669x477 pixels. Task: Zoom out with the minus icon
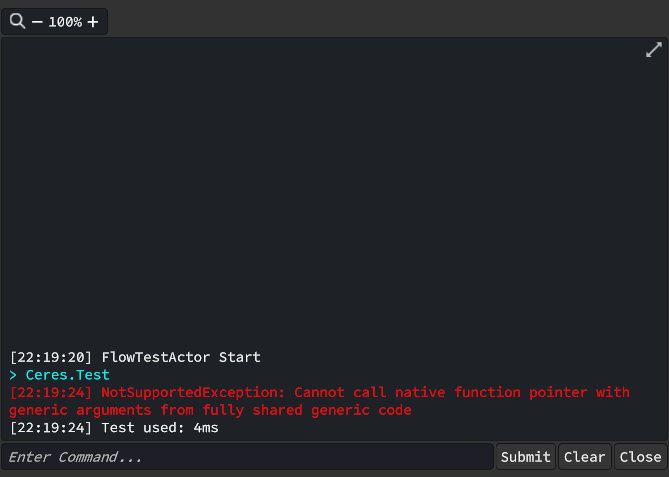coord(37,22)
